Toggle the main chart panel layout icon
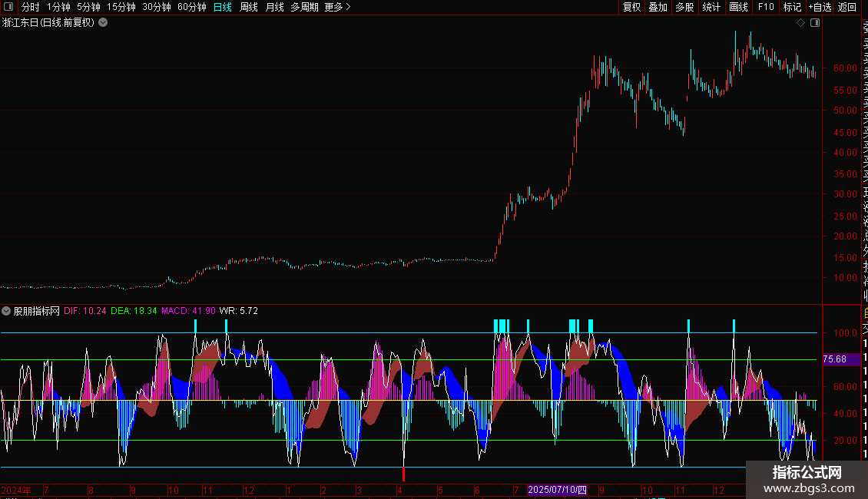The width and height of the screenshot is (868, 499). 815,23
